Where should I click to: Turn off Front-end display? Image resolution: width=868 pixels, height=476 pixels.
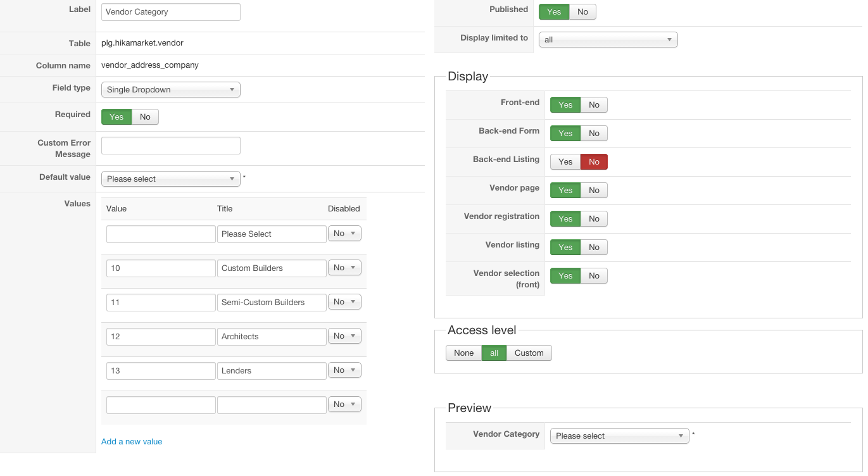coord(594,104)
